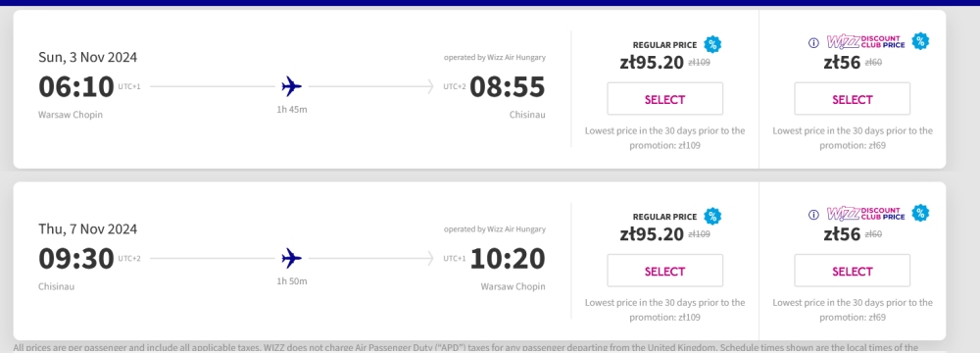
Task: Click WIZZ Discount Club logo on 3 Nov flight
Action: [x=865, y=42]
